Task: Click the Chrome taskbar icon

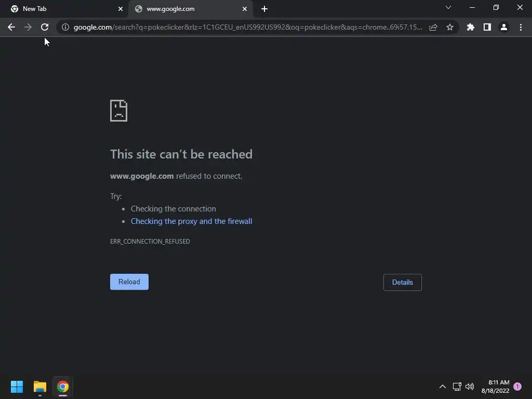Action: tap(63, 387)
